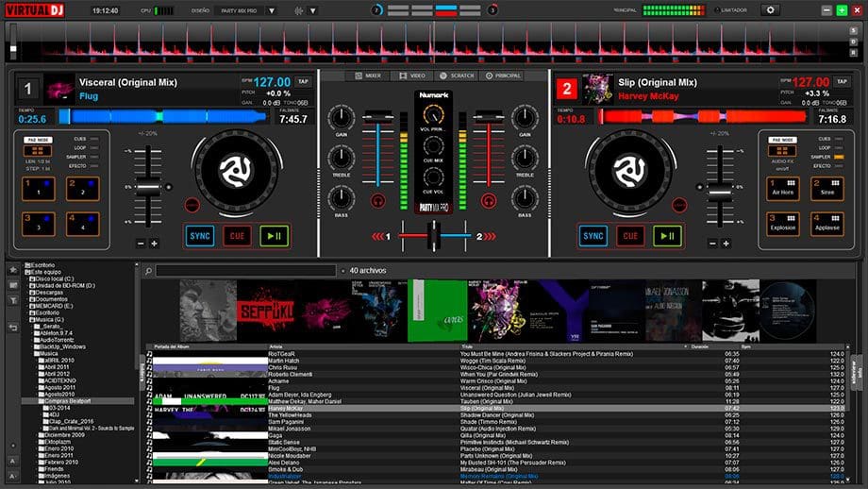Click the headphone cue icon for deck 1
The image size is (868, 489).
click(x=378, y=200)
